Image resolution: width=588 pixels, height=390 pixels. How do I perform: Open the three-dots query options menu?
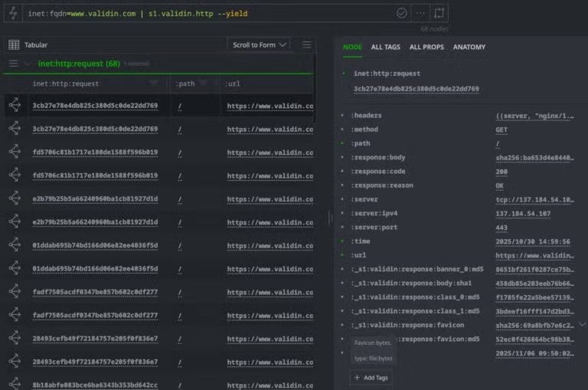[420, 13]
